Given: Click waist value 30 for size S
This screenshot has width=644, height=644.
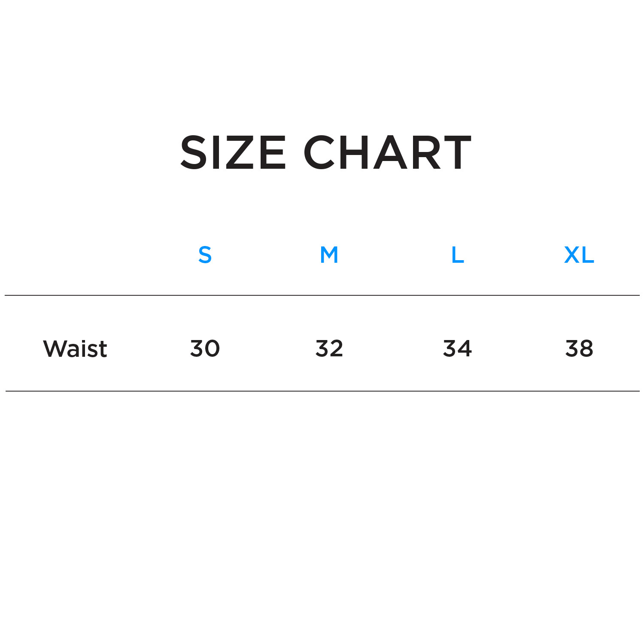Looking at the screenshot, I should tap(205, 348).
